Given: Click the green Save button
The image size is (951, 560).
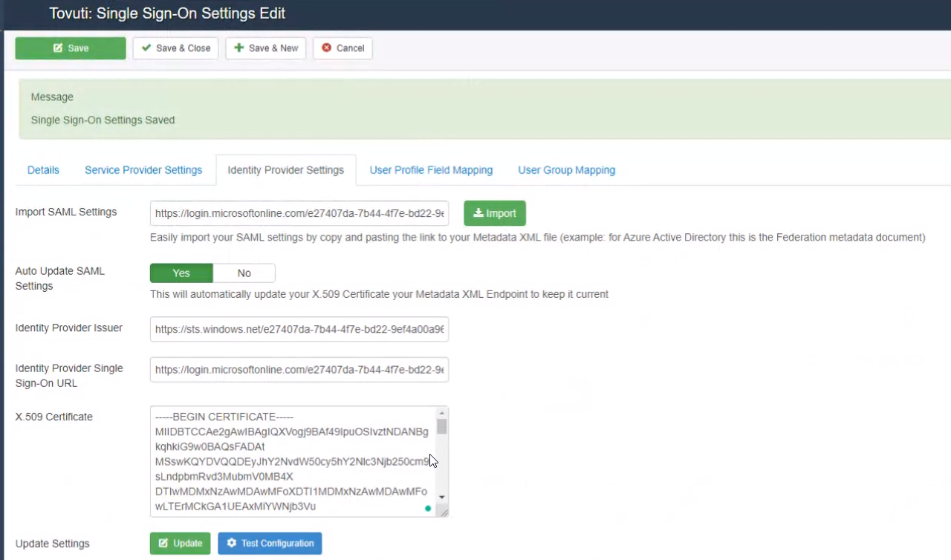Looking at the screenshot, I should (x=71, y=48).
